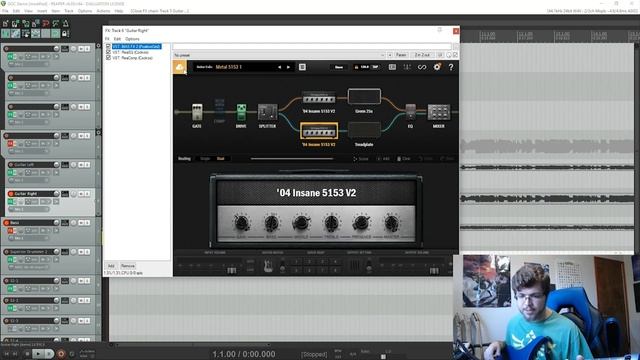
Task: Open REAPER Track menu
Action: [x=69, y=11]
